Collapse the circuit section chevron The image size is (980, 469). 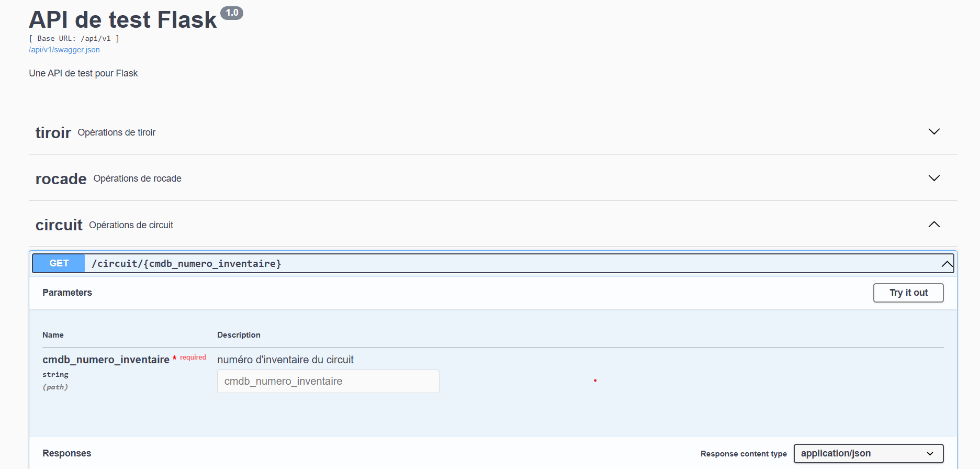tap(934, 225)
